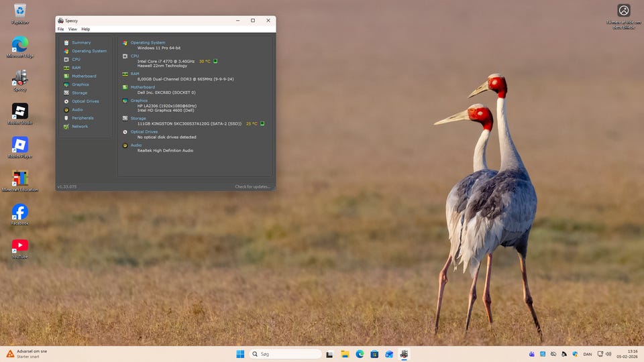The width and height of the screenshot is (644, 362).
Task: Show Audio details from the sidebar
Action: pyautogui.click(x=77, y=110)
